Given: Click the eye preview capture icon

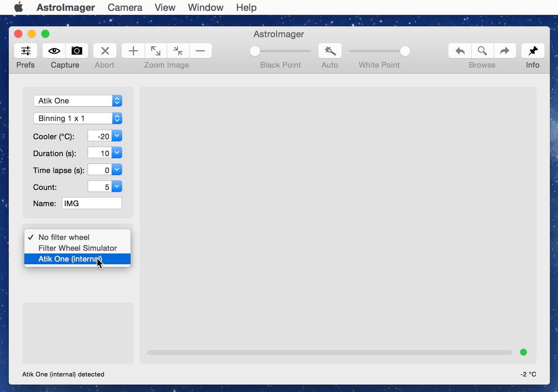Looking at the screenshot, I should click(x=54, y=51).
